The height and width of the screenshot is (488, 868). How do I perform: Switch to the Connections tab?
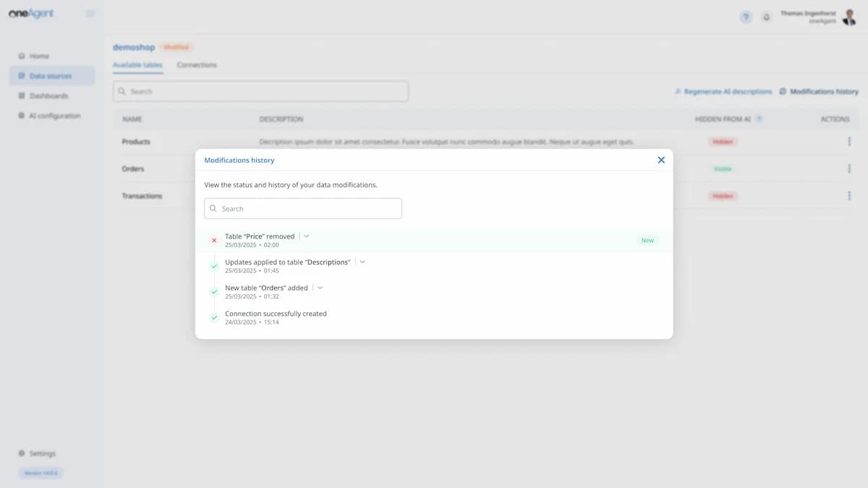(x=197, y=65)
